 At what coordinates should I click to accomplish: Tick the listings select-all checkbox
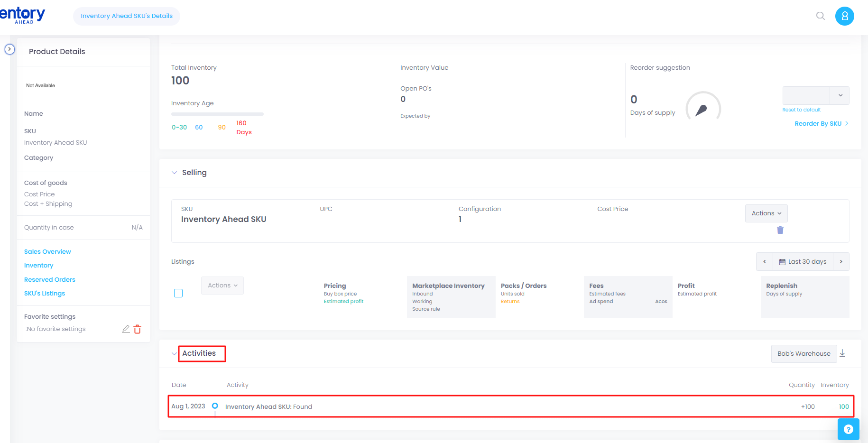click(178, 293)
